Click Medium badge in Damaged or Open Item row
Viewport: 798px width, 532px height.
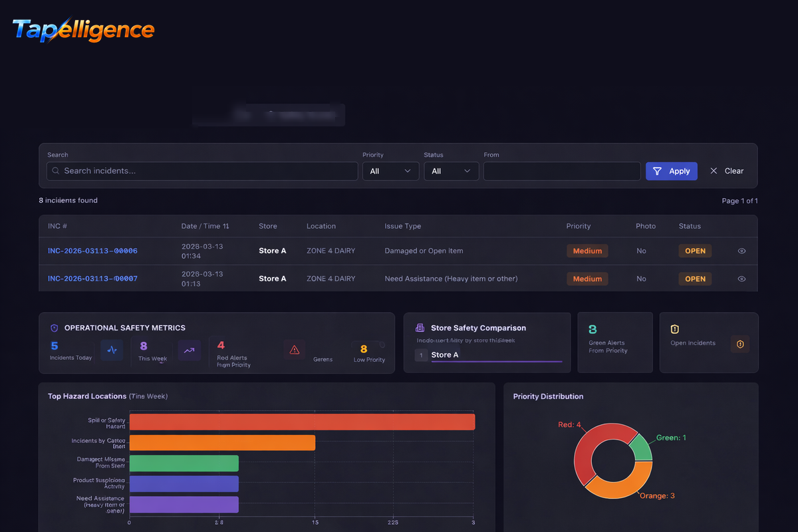pos(587,251)
